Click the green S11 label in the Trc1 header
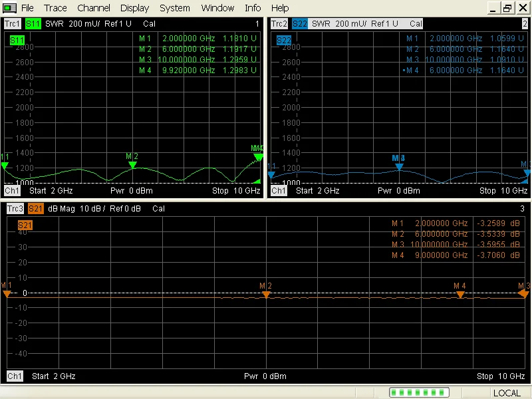The image size is (532, 399). tap(33, 23)
